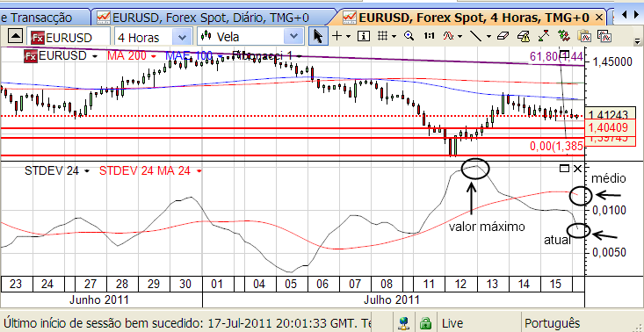Choose the eraser tool
644x332 pixels.
(503, 36)
